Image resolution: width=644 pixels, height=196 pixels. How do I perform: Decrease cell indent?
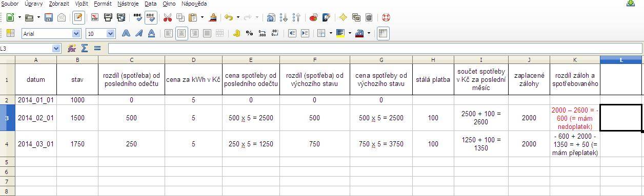(292, 33)
